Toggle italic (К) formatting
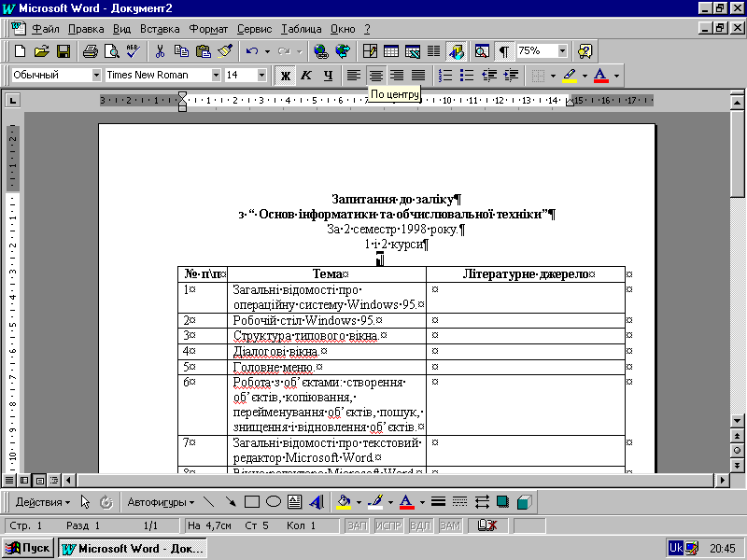 [x=306, y=76]
